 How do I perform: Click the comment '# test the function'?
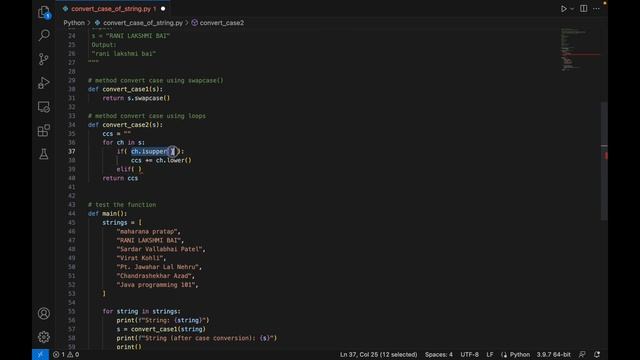(x=122, y=204)
